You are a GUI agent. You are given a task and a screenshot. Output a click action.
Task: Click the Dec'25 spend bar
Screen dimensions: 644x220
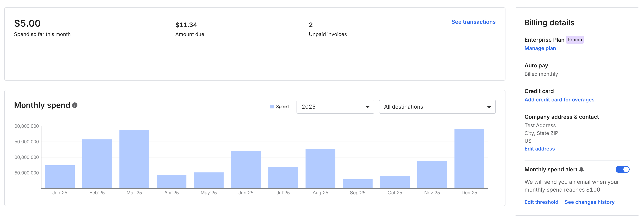469,159
